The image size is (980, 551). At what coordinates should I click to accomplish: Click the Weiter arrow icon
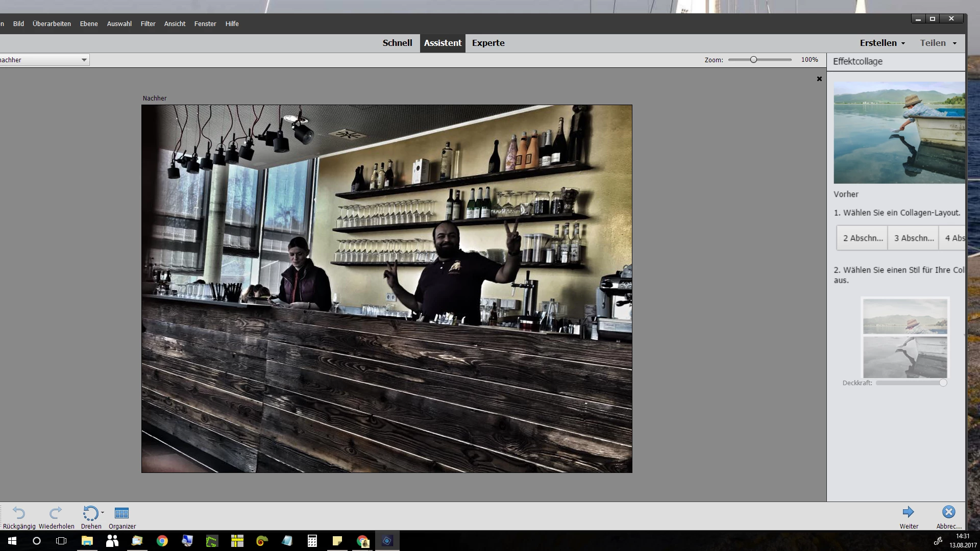pyautogui.click(x=908, y=512)
